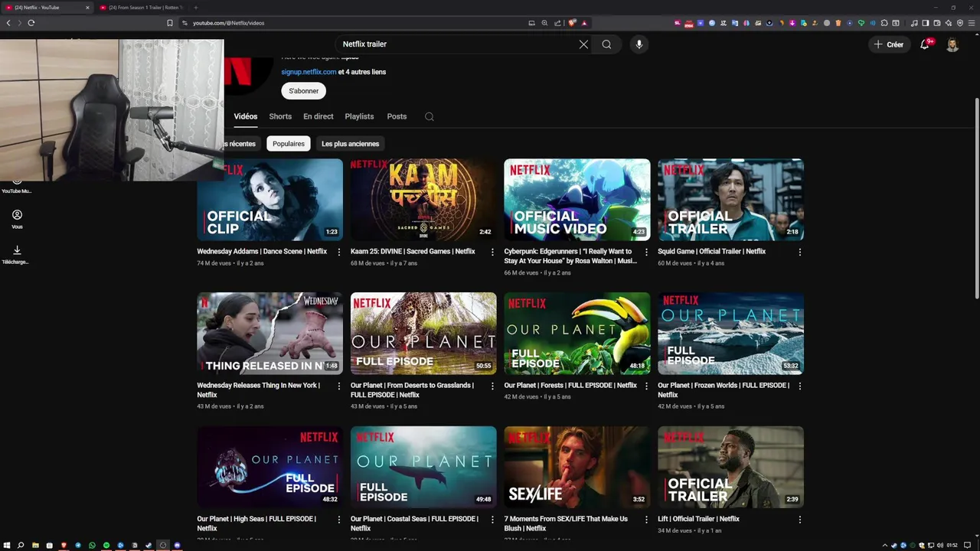Viewport: 980px width, 551px height.
Task: Play the Our Planet Frozen Worlds thumbnail
Action: point(730,334)
